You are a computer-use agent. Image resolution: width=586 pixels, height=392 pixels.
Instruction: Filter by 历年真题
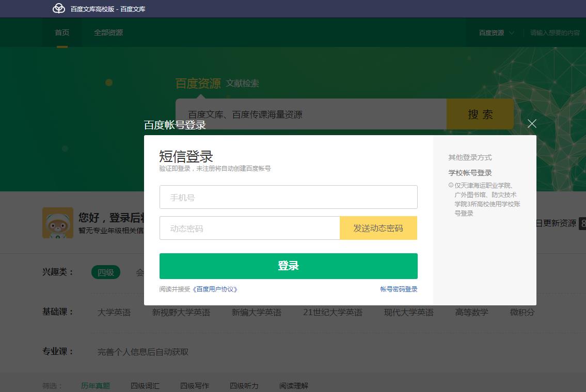click(96, 386)
